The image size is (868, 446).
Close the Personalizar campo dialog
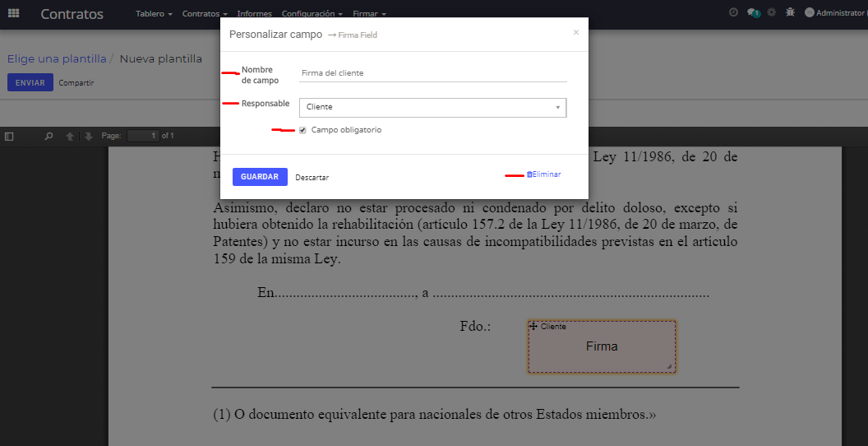coord(575,33)
